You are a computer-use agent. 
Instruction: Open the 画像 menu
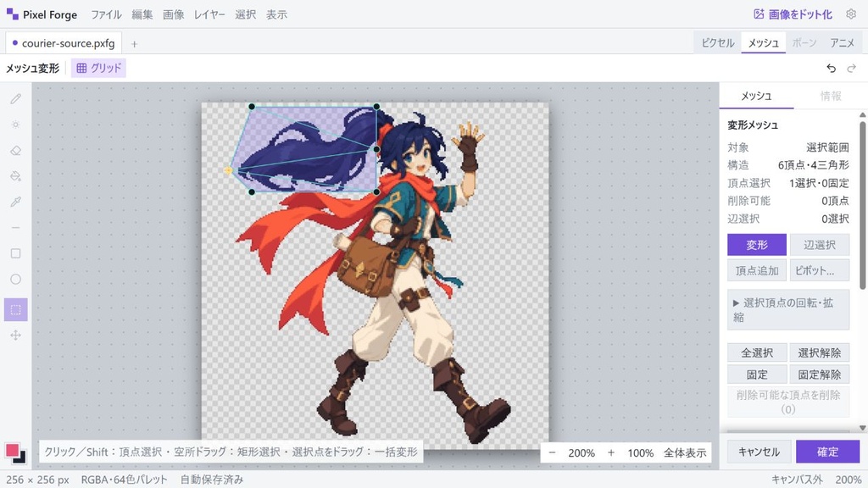click(173, 14)
